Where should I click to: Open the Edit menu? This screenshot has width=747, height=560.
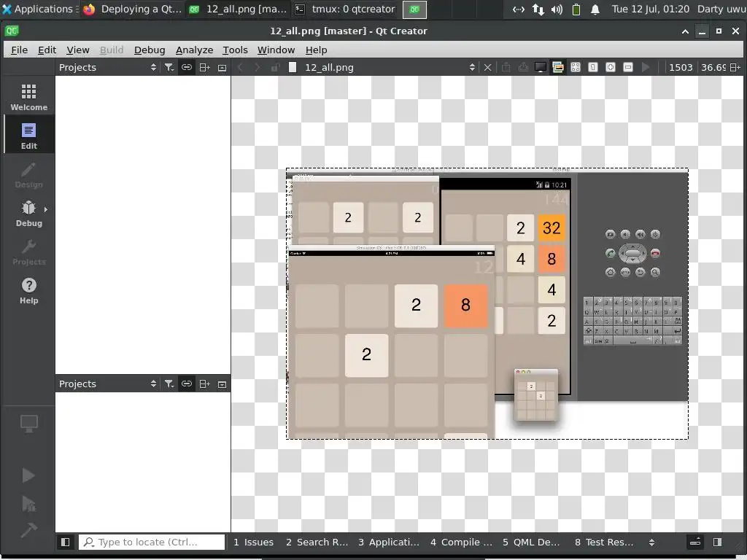point(47,50)
